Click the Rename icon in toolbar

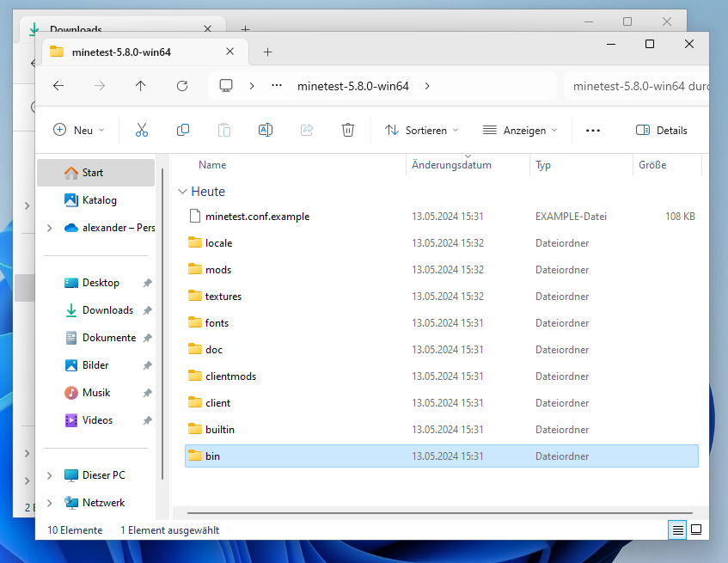tap(266, 130)
